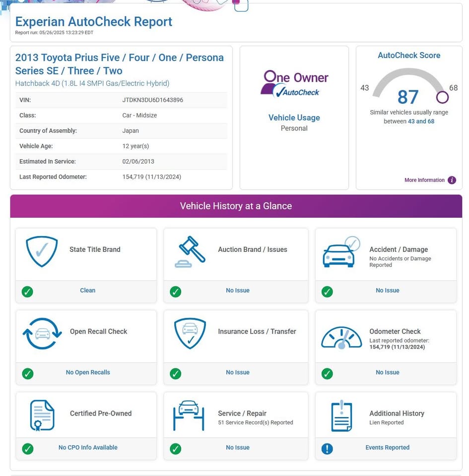Open No Issue under Insurance Loss / Transfer

238,372
